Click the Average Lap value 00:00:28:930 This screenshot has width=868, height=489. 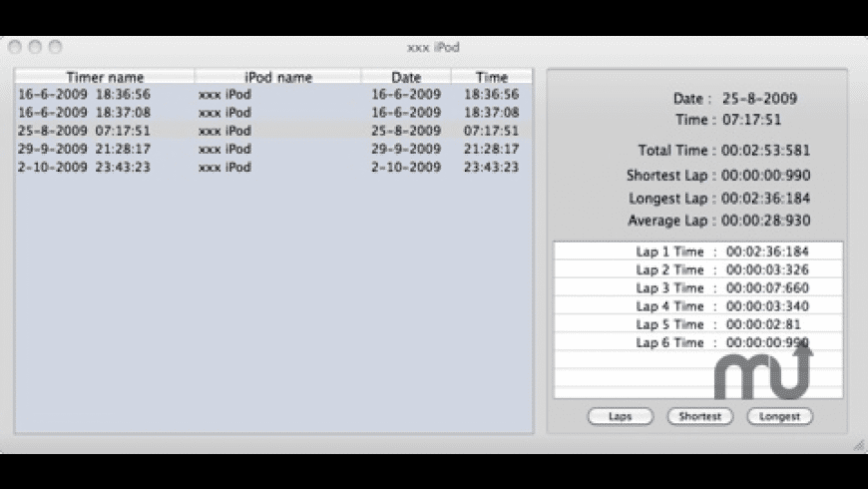point(765,221)
